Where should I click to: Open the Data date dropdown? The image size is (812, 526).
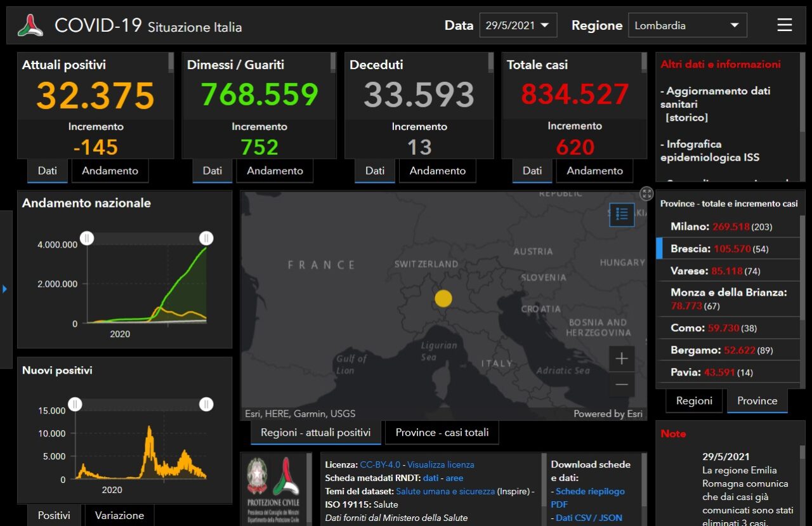[518, 25]
